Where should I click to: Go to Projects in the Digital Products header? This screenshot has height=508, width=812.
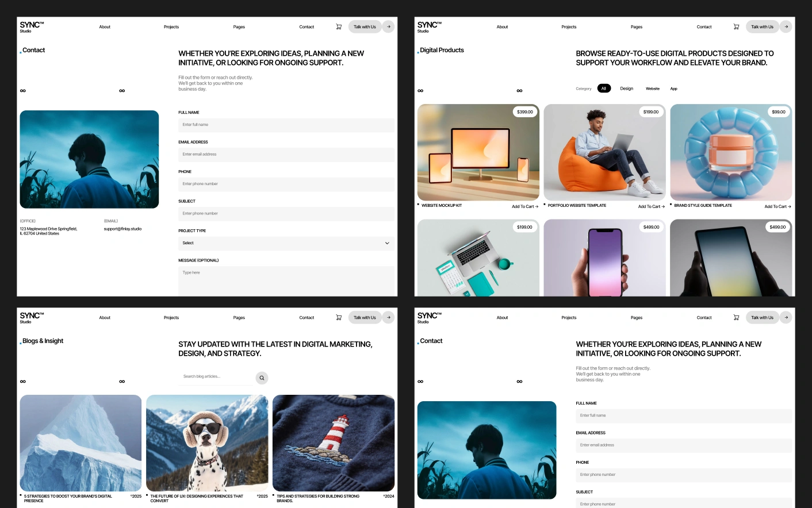pyautogui.click(x=569, y=27)
